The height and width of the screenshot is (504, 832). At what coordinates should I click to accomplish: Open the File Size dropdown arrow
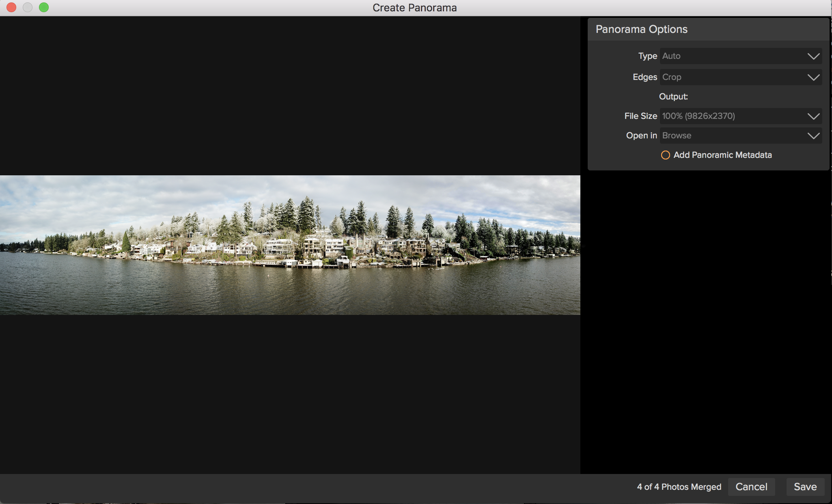tap(813, 116)
